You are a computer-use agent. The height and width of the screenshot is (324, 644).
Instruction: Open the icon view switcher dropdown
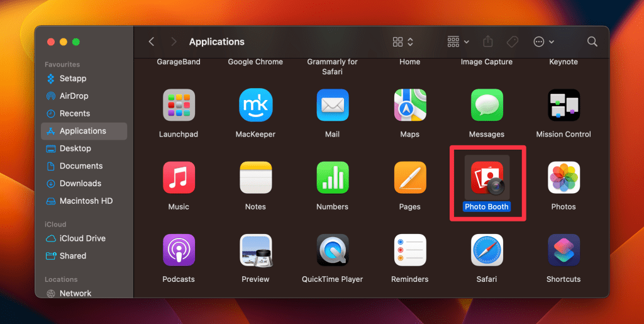(402, 42)
